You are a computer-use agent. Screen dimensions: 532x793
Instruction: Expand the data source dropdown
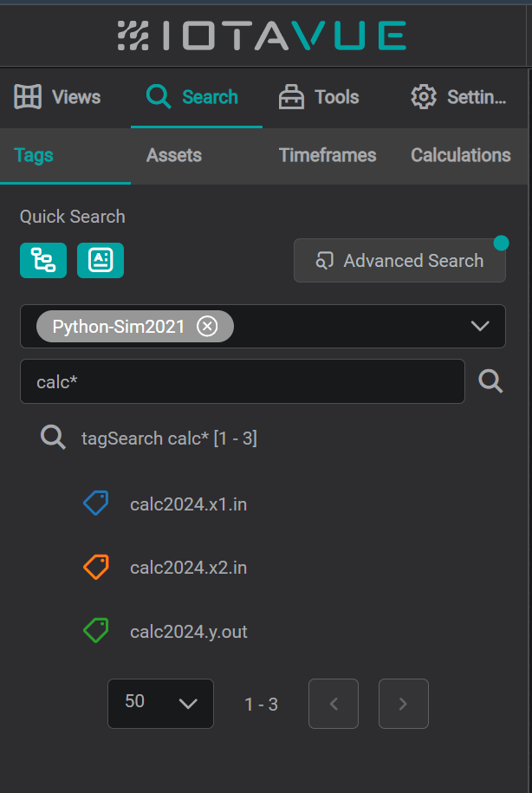(x=479, y=326)
